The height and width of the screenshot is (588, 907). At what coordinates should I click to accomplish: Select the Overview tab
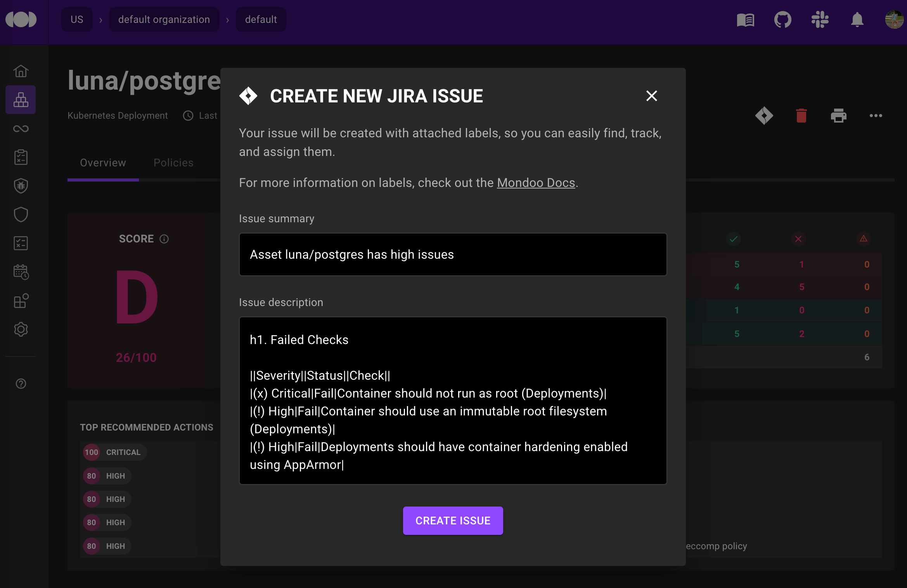(x=102, y=163)
